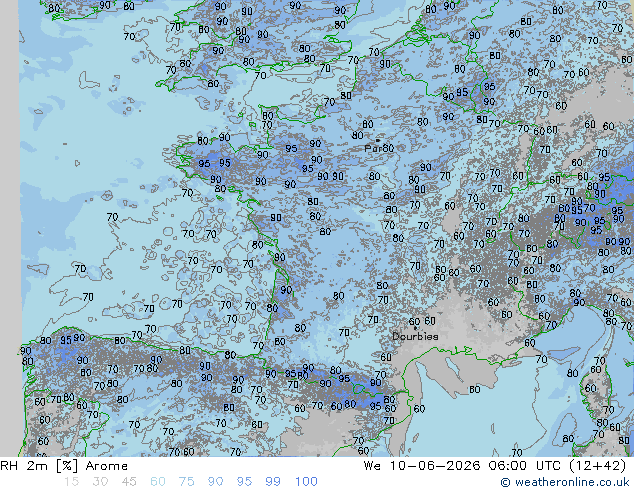Screen dimensions: 634x490
Task: Click the Paris city label on the map
Action: point(373,148)
